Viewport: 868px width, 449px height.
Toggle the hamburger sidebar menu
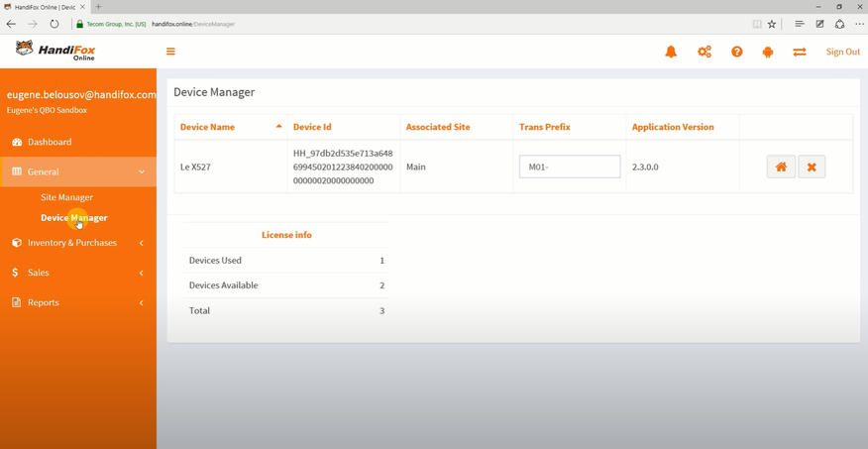pyautogui.click(x=170, y=52)
